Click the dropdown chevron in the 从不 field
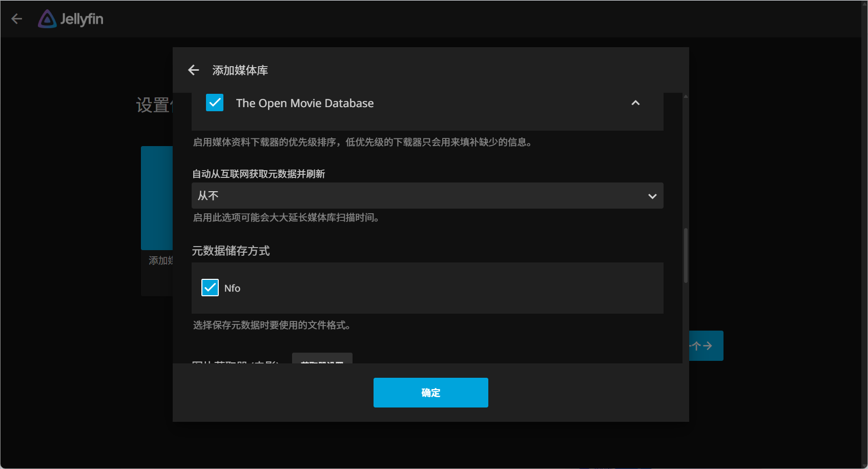Screen dimensions: 868x469 click(652, 196)
